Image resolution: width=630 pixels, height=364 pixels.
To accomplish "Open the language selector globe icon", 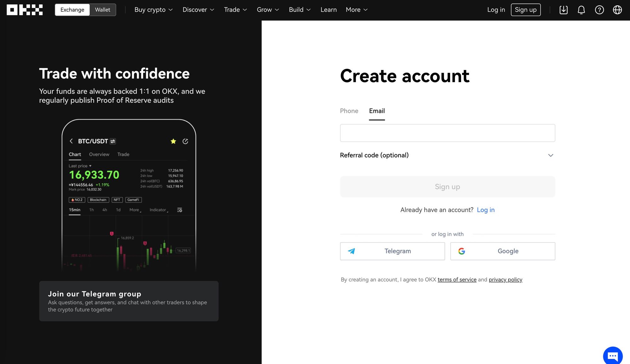I will (617, 10).
